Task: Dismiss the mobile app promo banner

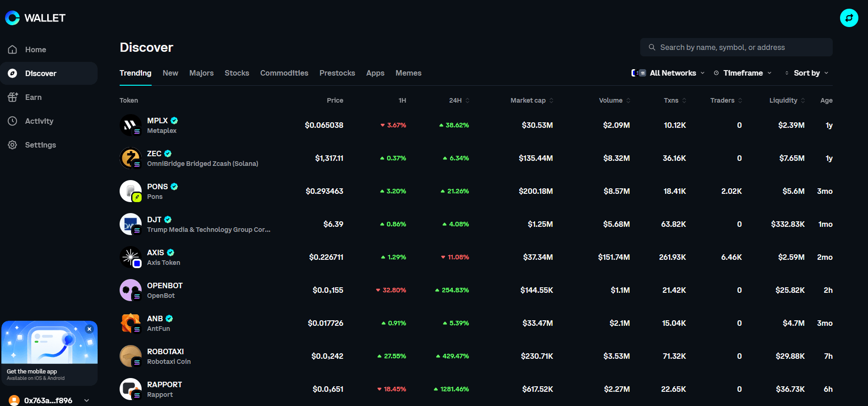Action: [89, 329]
